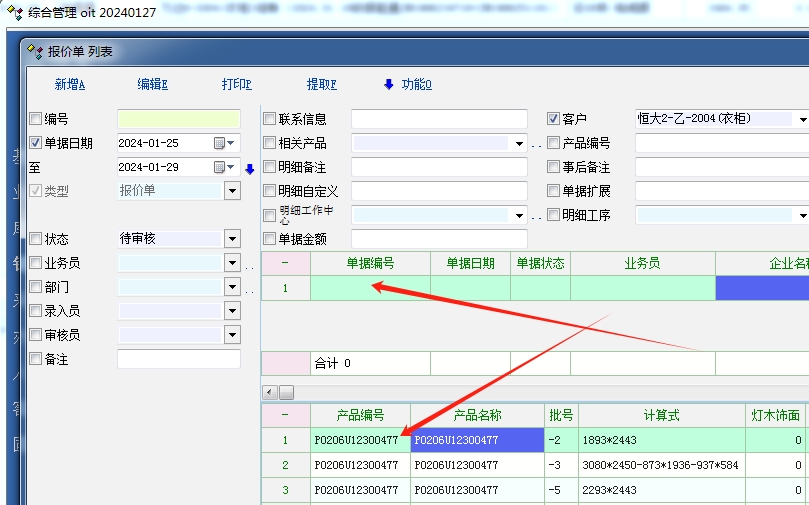Open the 新增A menu
This screenshot has height=505, width=809.
(x=70, y=85)
